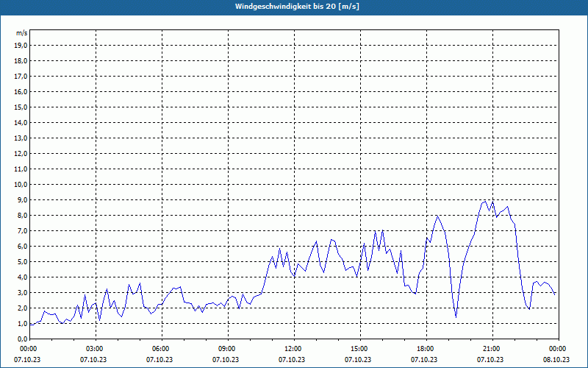
Task: Click the '1,0' y-axis label
Action: [x=22, y=323]
